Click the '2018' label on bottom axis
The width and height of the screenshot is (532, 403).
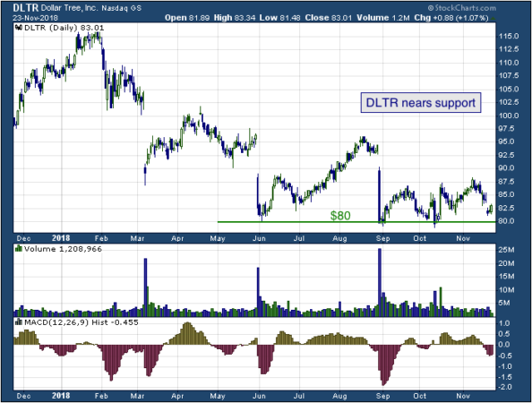pos(61,396)
